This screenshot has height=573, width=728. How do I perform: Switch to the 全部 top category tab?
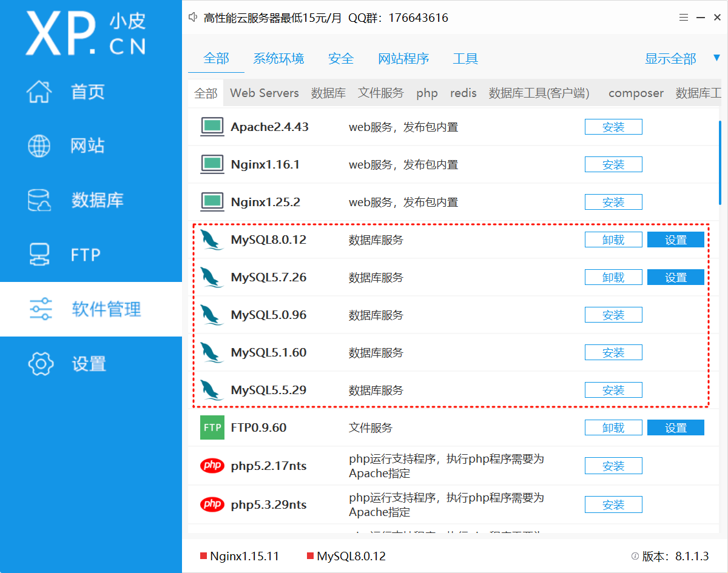point(217,58)
